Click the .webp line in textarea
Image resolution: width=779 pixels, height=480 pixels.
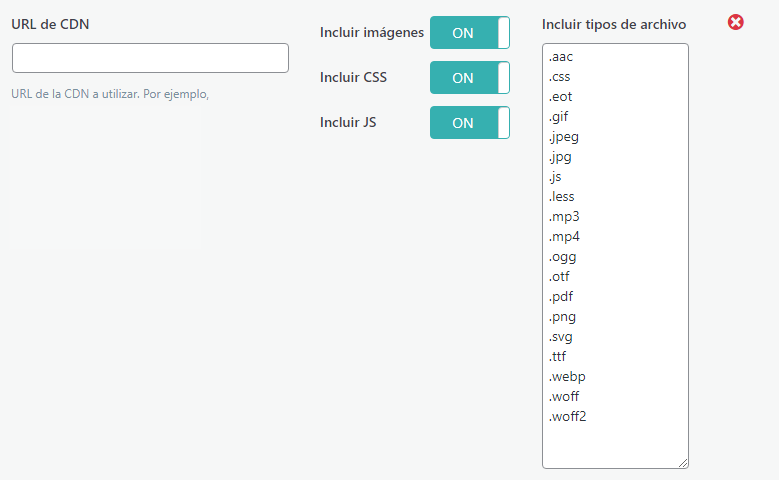click(x=566, y=377)
